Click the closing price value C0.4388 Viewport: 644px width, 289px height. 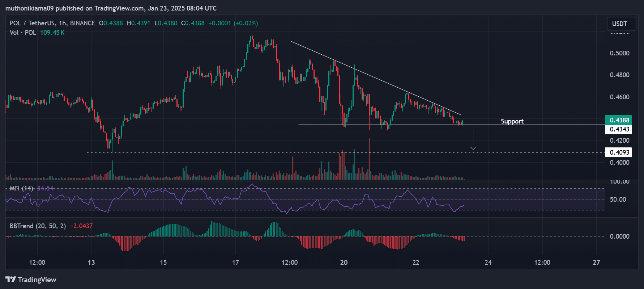[x=193, y=23]
